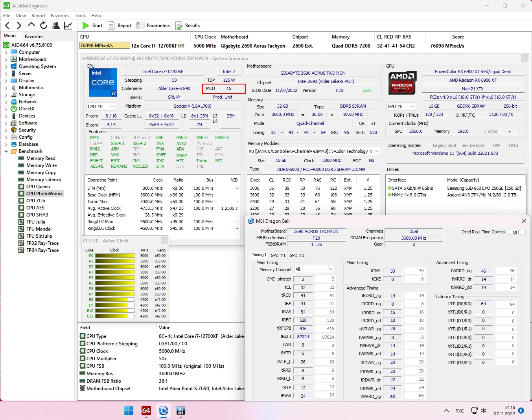Switch to the SPD #1 tab

click(278, 255)
